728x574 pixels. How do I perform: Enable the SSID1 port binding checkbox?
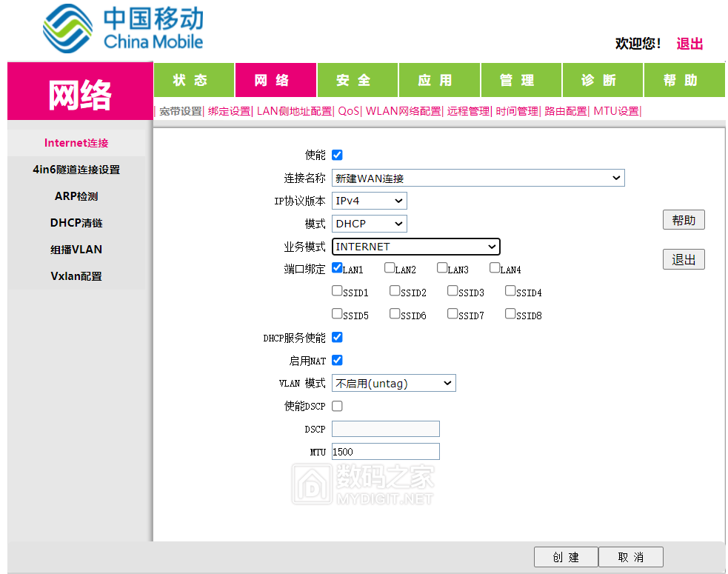(337, 291)
